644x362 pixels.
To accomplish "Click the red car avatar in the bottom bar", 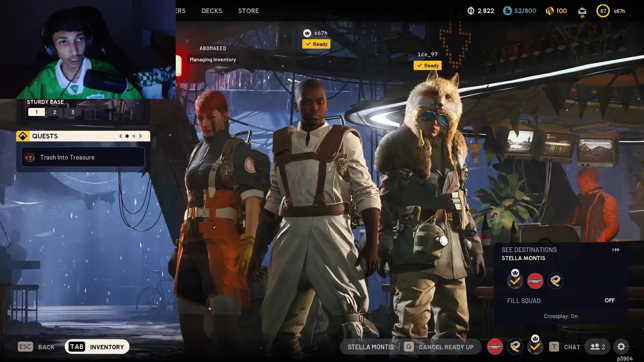I will 495,346.
